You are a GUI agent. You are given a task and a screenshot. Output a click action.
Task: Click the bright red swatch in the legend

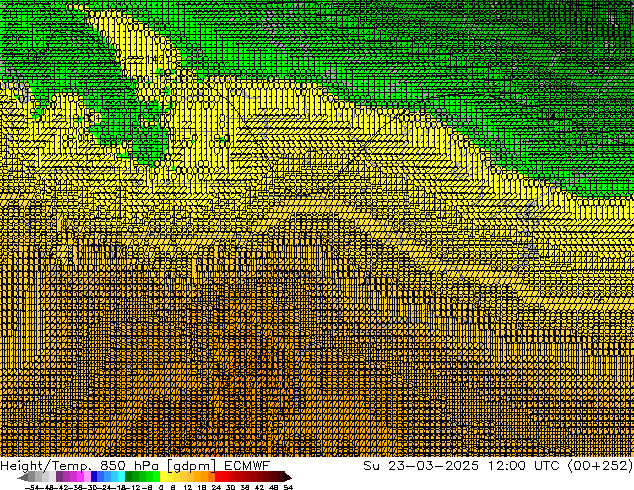[x=226, y=477]
